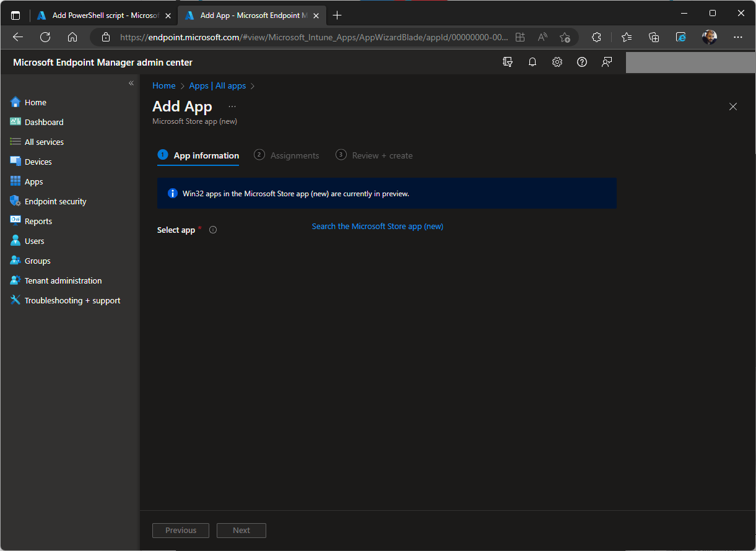Open the browser Settings and more menu
This screenshot has height=551, width=756.
(x=737, y=37)
